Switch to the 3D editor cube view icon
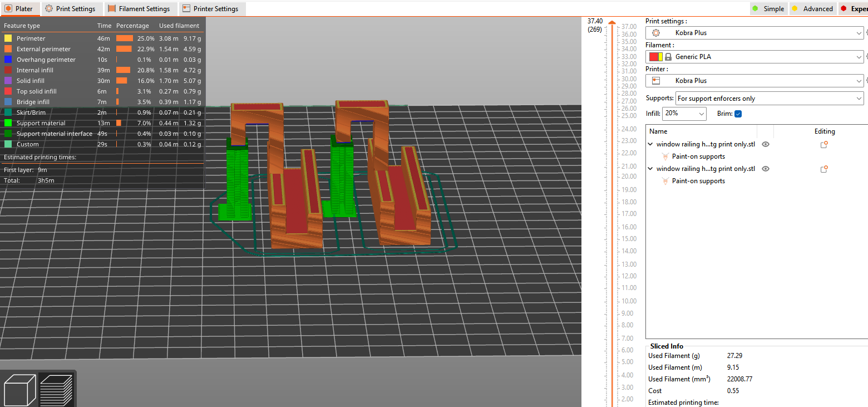Image resolution: width=868 pixels, height=407 pixels. pyautogui.click(x=19, y=389)
